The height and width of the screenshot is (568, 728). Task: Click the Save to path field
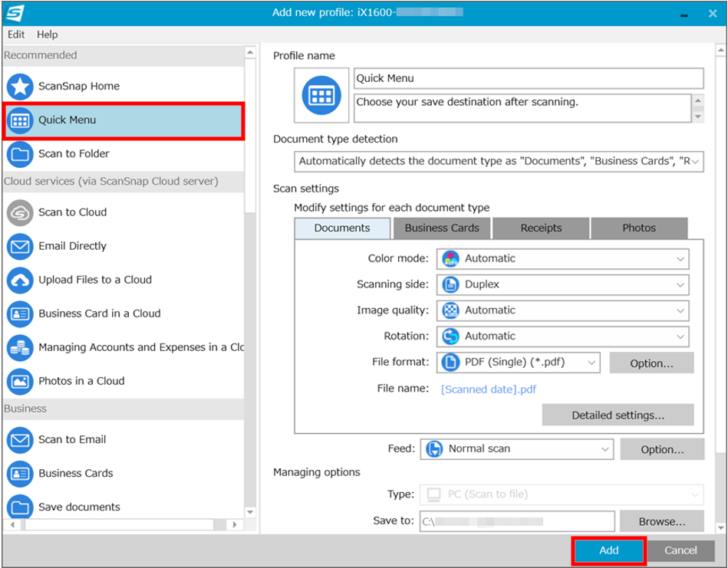point(517,521)
